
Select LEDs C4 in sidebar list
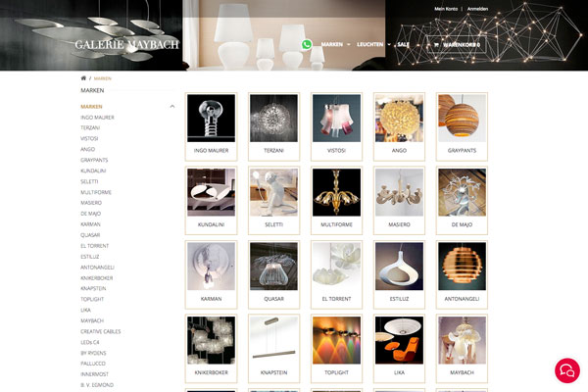(x=89, y=342)
